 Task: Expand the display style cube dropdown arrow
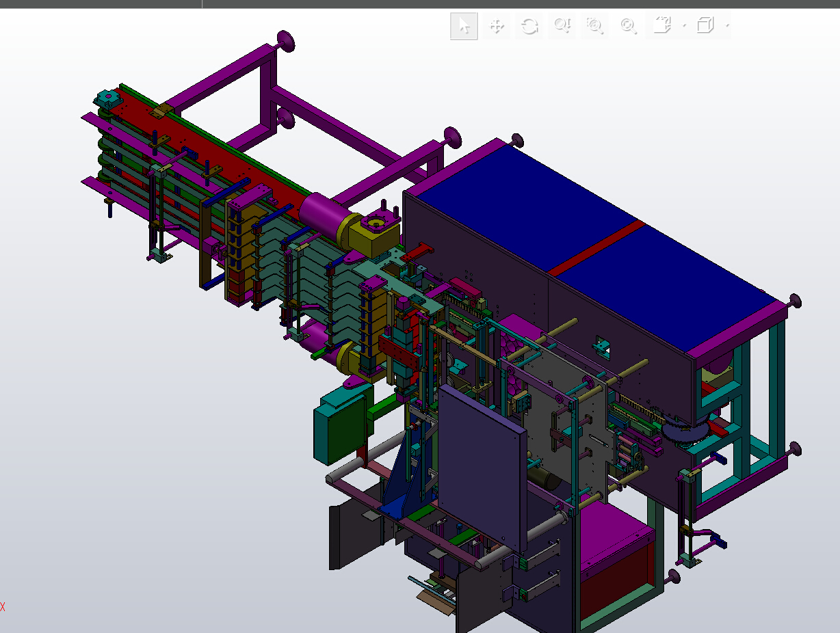pos(726,27)
